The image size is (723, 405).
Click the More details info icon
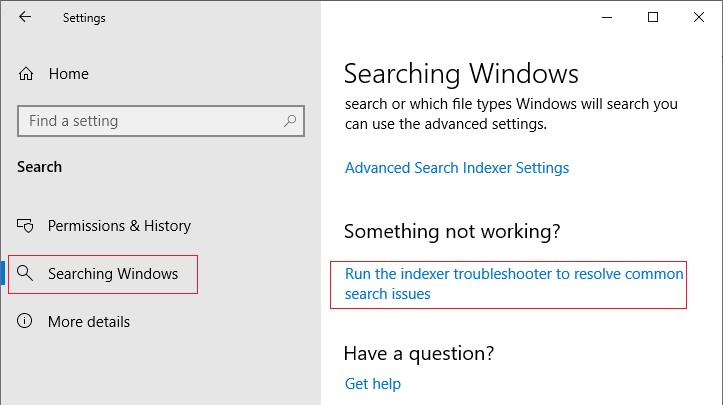click(x=24, y=321)
